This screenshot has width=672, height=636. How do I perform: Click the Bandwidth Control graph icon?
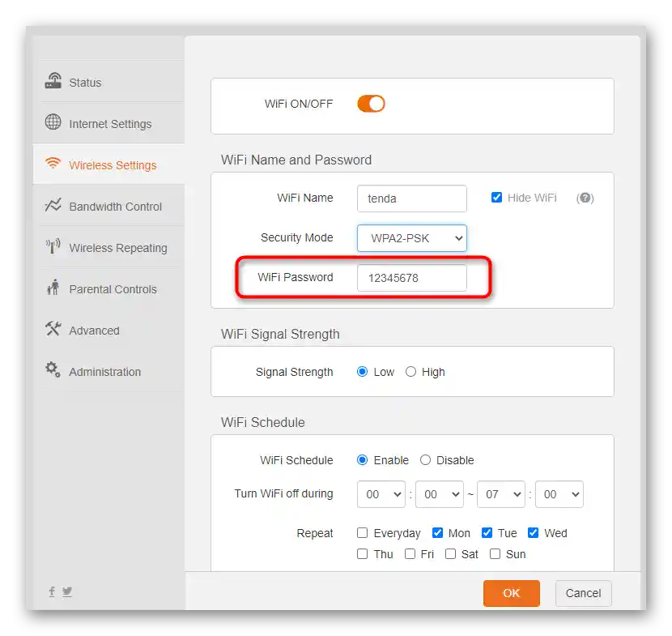pyautogui.click(x=53, y=205)
